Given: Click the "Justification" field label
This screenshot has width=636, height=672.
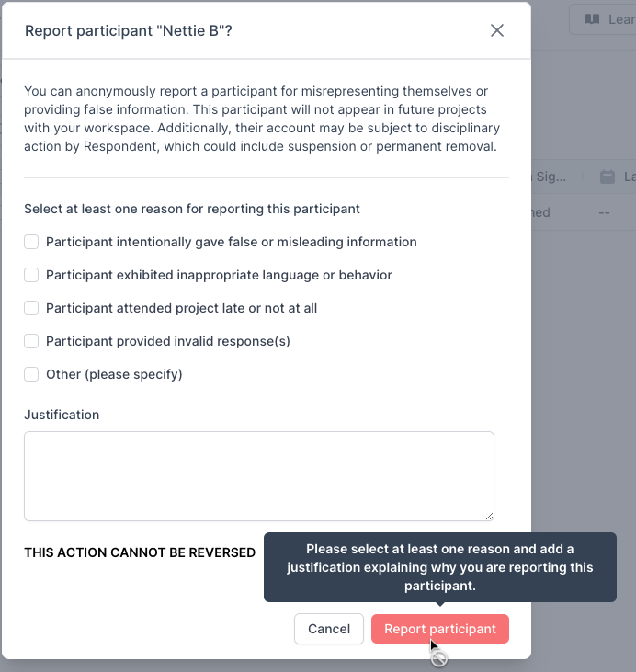Looking at the screenshot, I should pos(62,415).
